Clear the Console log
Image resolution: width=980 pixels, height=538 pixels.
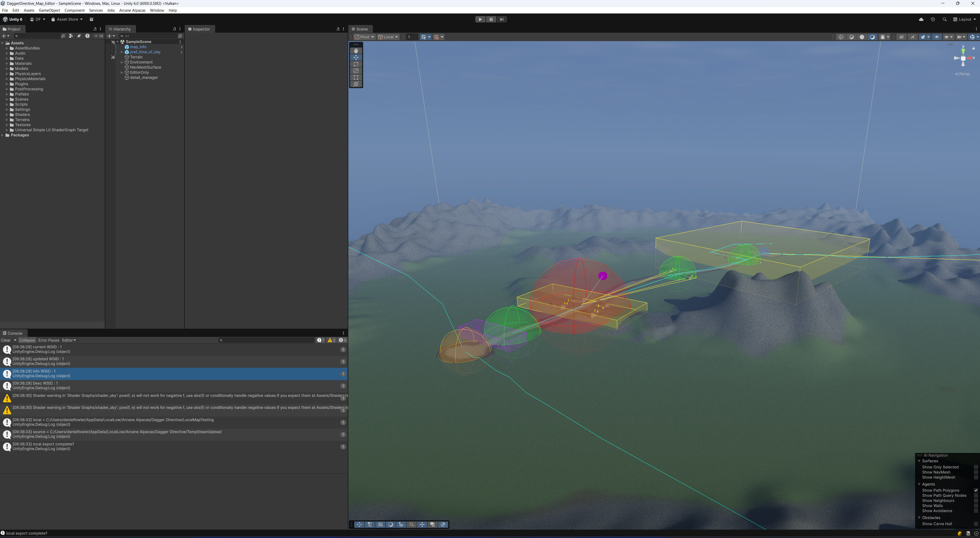point(6,340)
